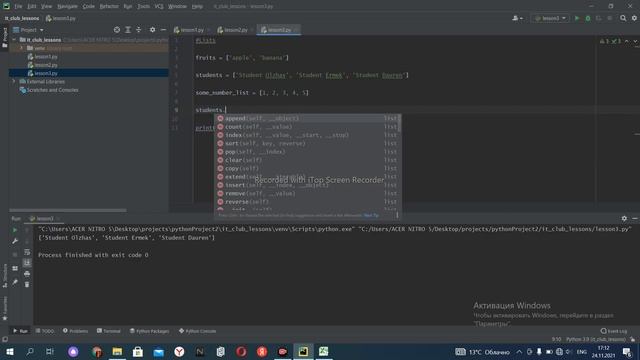Open Windows Start menu
Screen dimensions: 640x360
coord(10,351)
